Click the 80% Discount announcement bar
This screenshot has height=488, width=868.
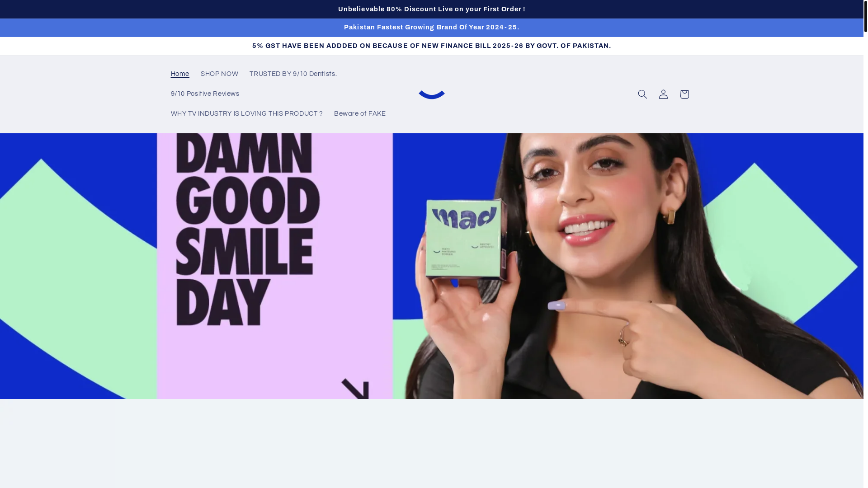[x=432, y=9]
